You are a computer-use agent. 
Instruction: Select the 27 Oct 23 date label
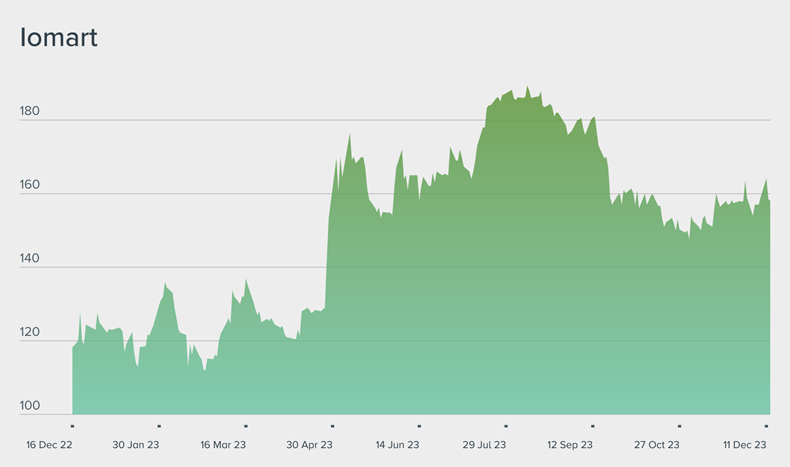pos(657,445)
